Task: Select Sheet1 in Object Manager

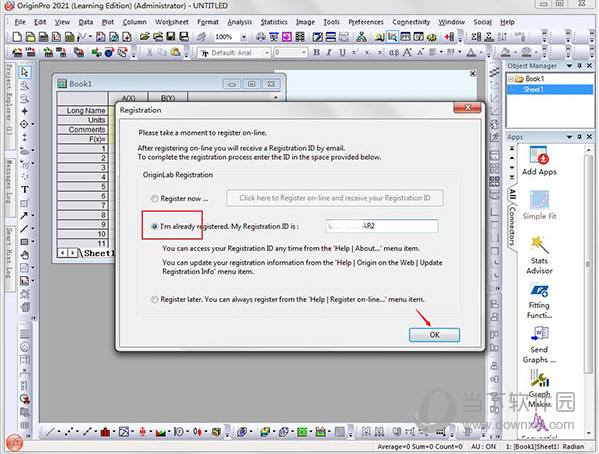Action: tap(533, 89)
